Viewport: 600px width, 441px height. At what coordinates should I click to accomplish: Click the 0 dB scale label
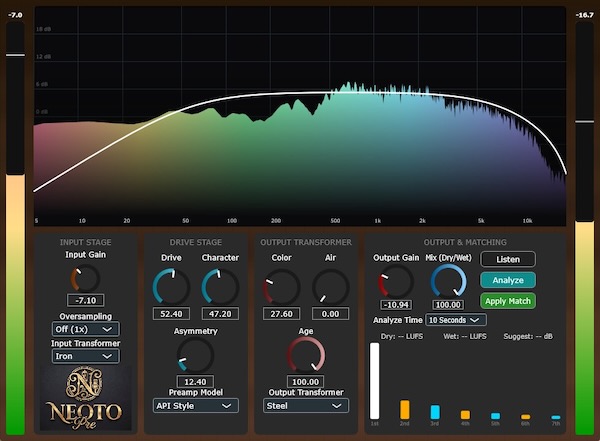[42, 112]
